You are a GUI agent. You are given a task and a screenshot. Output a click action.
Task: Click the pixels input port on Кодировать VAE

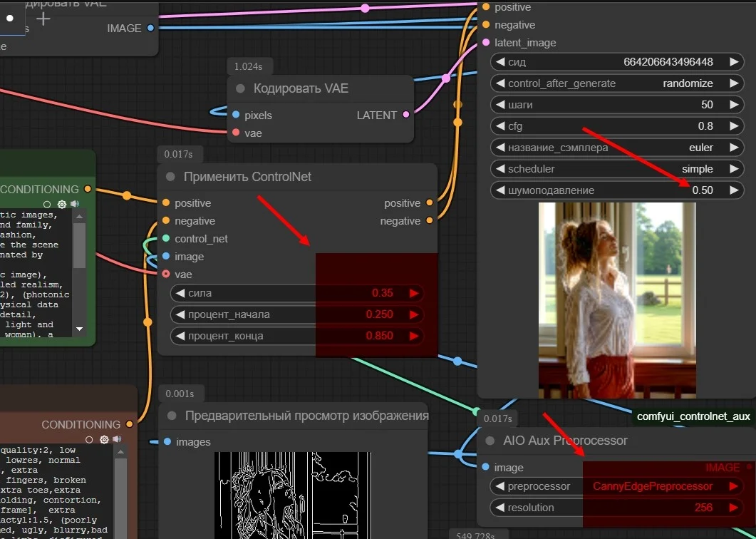pyautogui.click(x=236, y=115)
